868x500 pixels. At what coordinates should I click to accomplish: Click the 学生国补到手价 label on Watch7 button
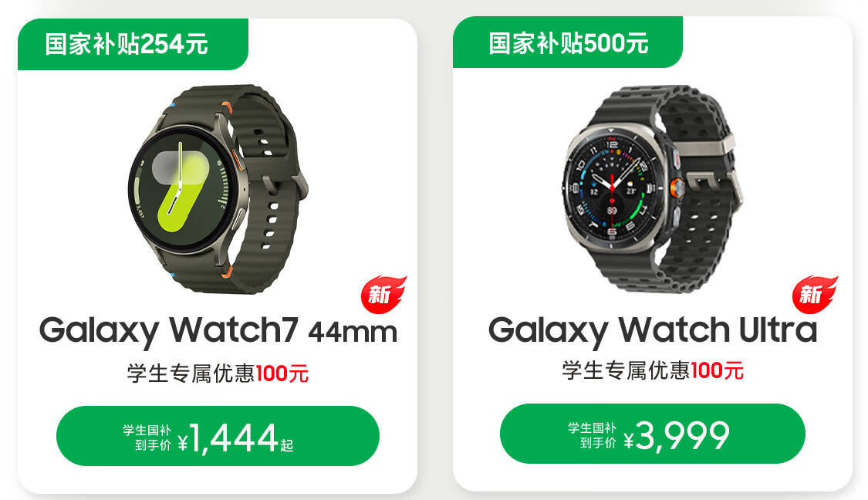(x=147, y=437)
